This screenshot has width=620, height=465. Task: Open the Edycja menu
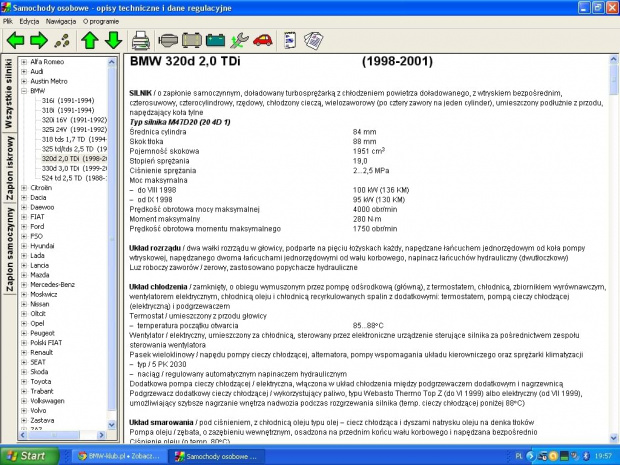click(x=29, y=21)
